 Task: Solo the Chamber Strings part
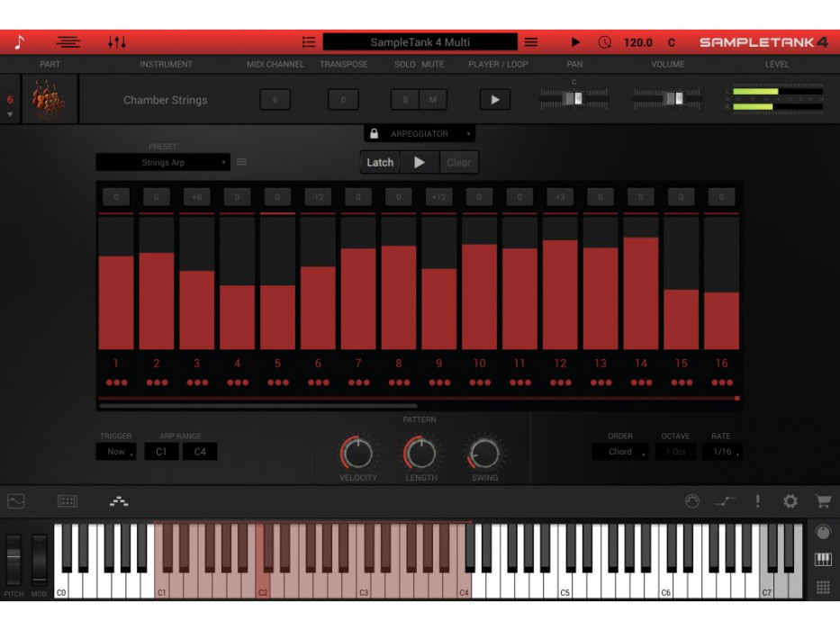pos(404,100)
